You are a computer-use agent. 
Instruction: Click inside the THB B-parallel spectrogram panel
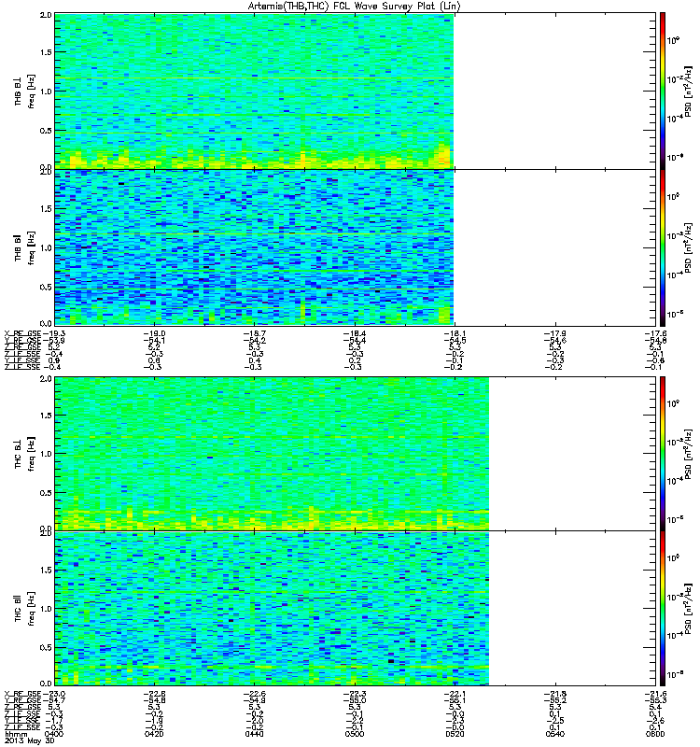point(356,247)
